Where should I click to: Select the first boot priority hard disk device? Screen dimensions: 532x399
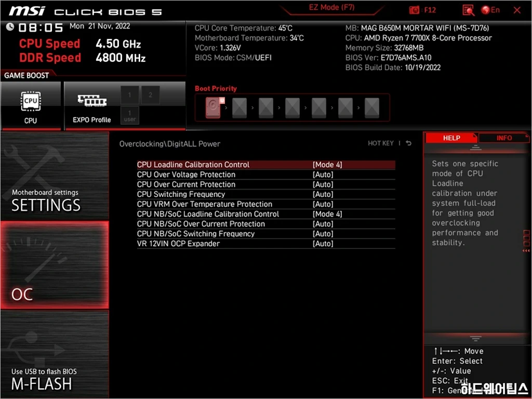point(213,108)
